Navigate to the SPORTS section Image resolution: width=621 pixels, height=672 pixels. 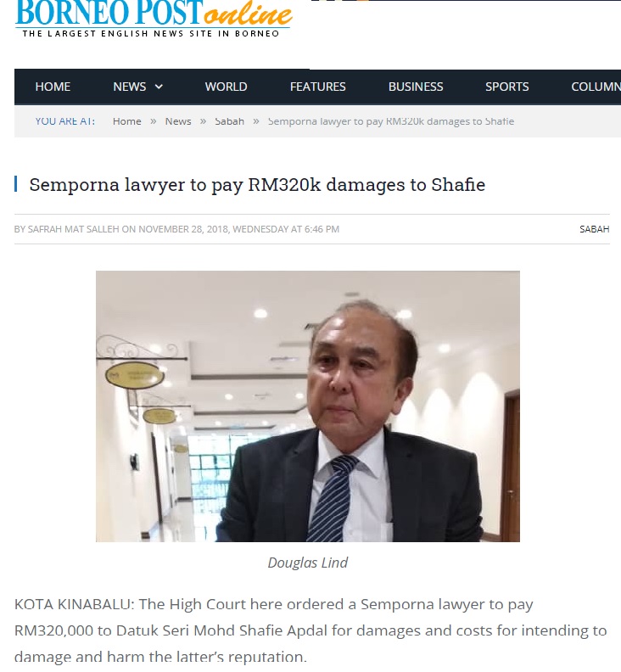click(x=507, y=87)
